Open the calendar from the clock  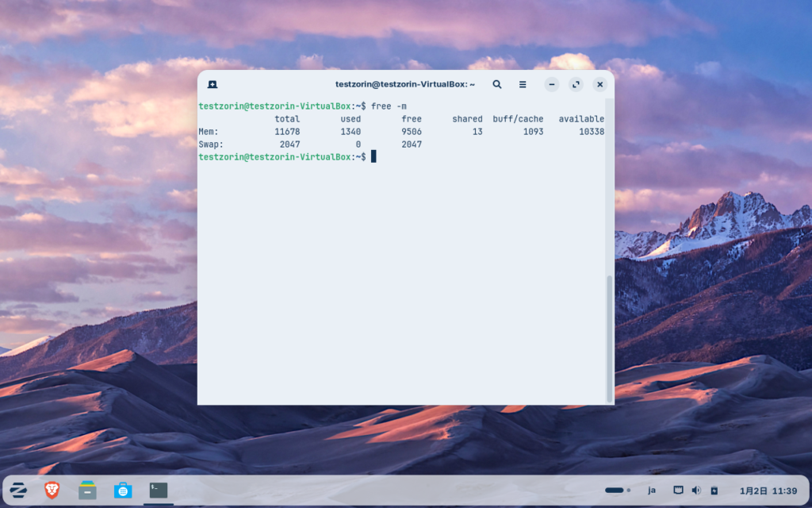tap(768, 491)
